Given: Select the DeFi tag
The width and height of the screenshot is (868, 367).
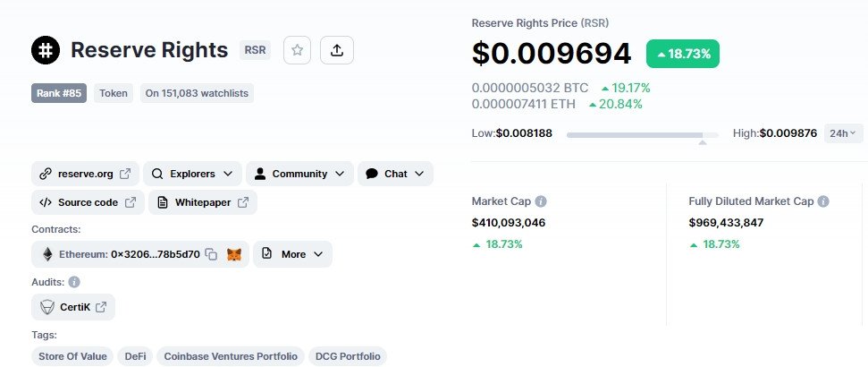Looking at the screenshot, I should point(136,356).
